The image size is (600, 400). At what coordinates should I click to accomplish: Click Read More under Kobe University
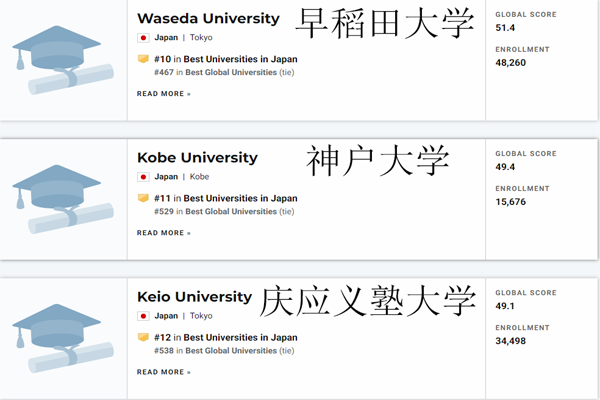pos(164,233)
